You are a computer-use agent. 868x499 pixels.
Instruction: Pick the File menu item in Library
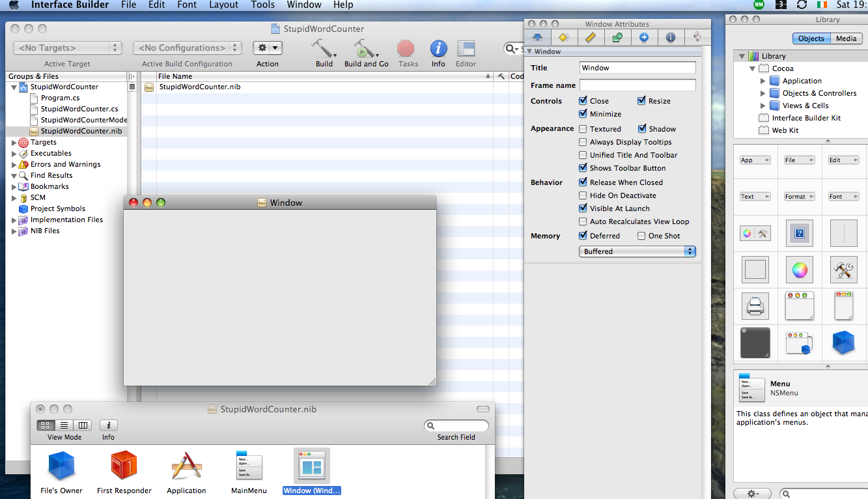800,160
